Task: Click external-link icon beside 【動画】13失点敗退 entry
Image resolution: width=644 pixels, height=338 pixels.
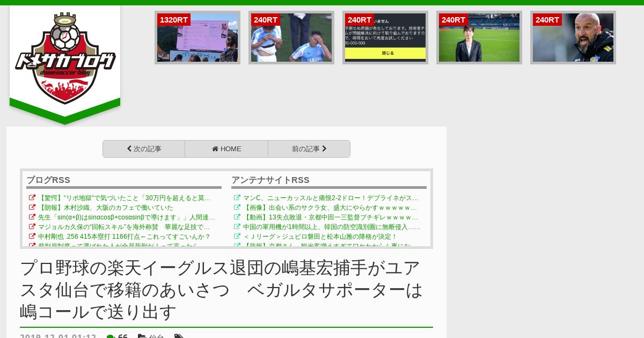Action: 237,217
